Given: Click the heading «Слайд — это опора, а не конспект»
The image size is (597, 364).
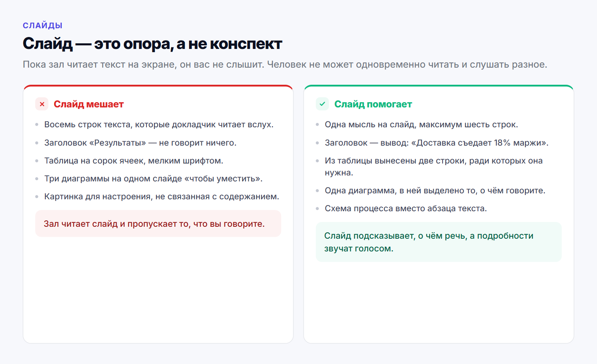Looking at the screenshot, I should [x=152, y=44].
